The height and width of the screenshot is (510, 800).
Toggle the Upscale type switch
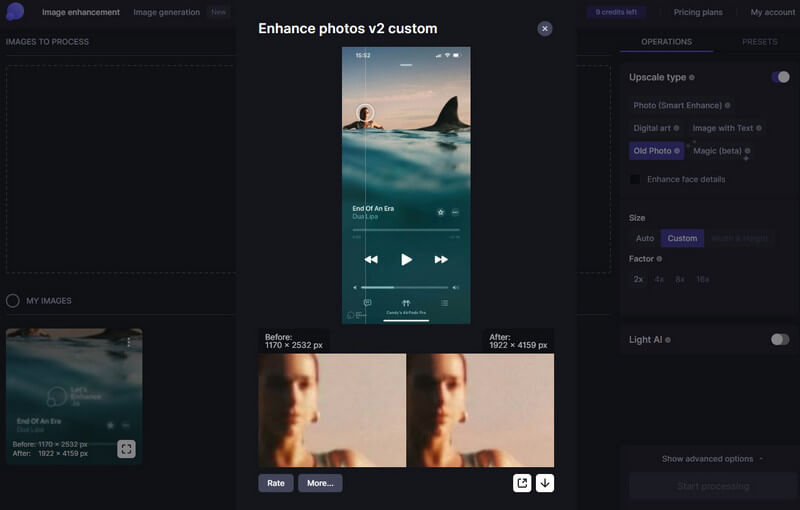pos(780,77)
